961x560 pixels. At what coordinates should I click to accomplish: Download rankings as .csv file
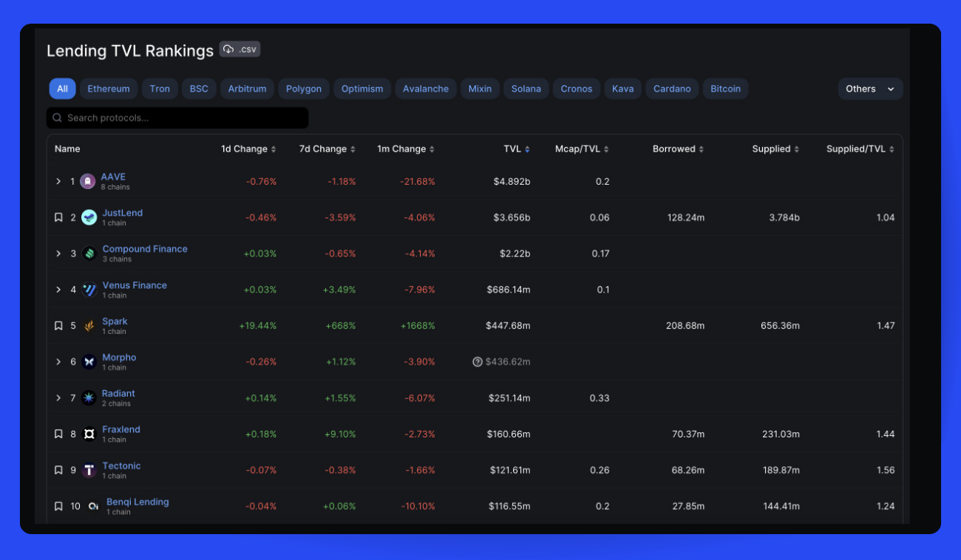tap(240, 49)
